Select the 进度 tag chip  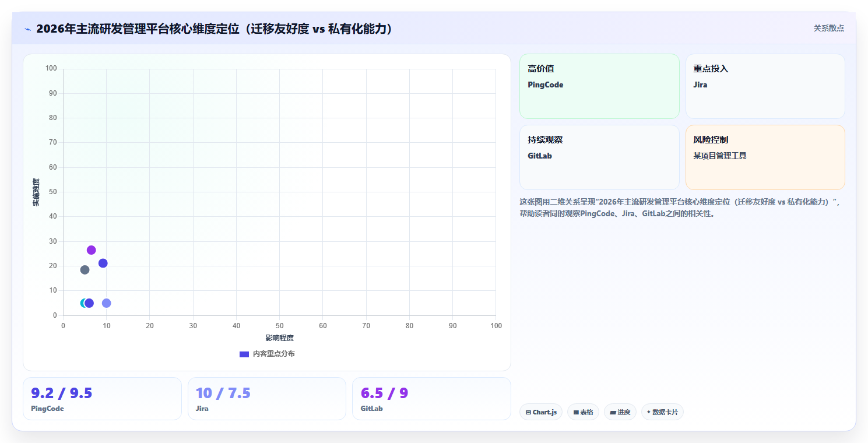pos(620,412)
